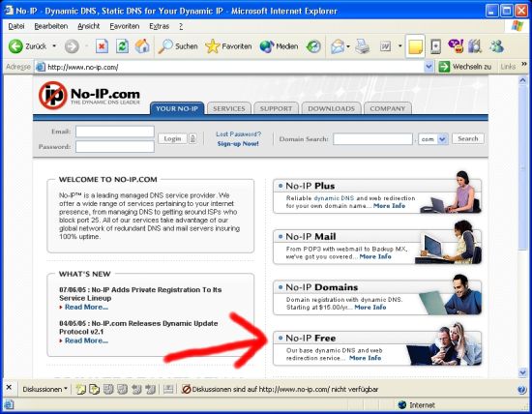Click the Email input field

point(115,132)
